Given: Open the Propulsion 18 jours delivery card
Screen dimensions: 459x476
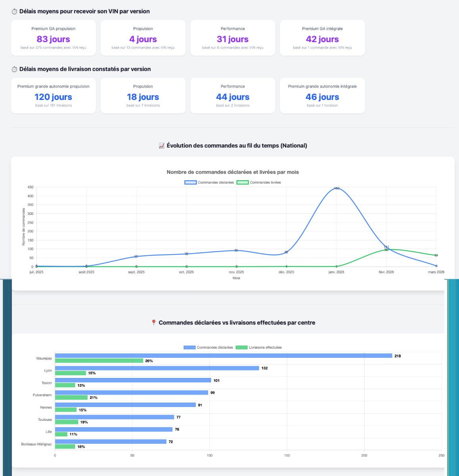Looking at the screenshot, I should click(143, 96).
